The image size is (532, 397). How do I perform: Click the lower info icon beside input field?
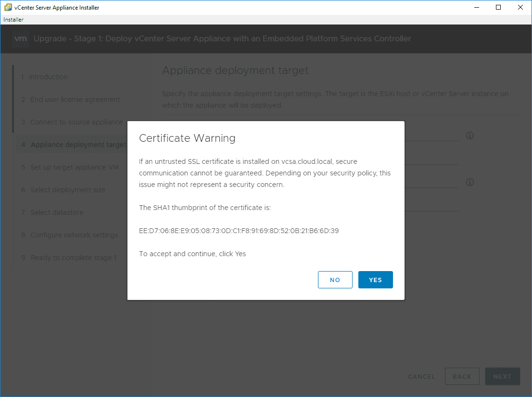click(x=470, y=182)
